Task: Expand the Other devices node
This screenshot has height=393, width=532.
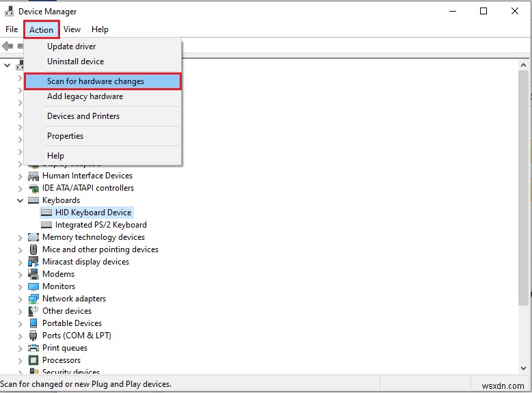Action: point(20,311)
